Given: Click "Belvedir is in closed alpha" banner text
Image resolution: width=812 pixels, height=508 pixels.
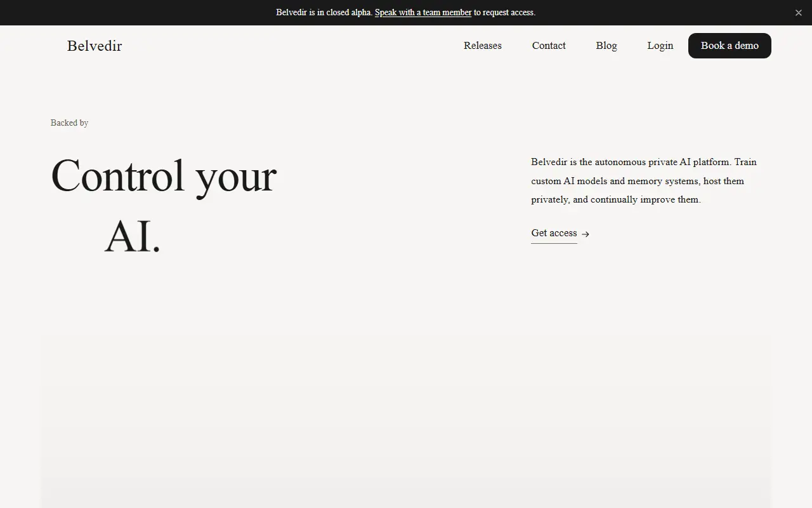Looking at the screenshot, I should [324, 12].
